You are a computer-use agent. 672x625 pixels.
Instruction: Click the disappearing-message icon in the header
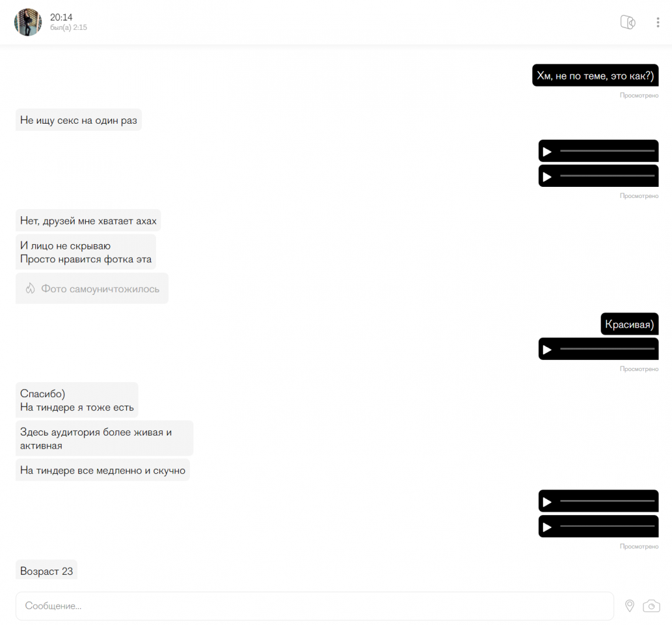tap(628, 22)
